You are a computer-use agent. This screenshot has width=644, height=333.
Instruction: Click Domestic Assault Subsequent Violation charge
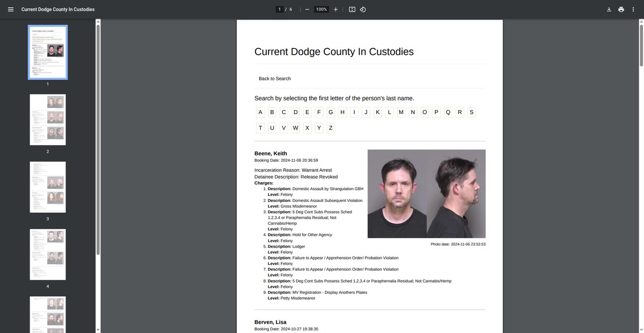(x=315, y=200)
